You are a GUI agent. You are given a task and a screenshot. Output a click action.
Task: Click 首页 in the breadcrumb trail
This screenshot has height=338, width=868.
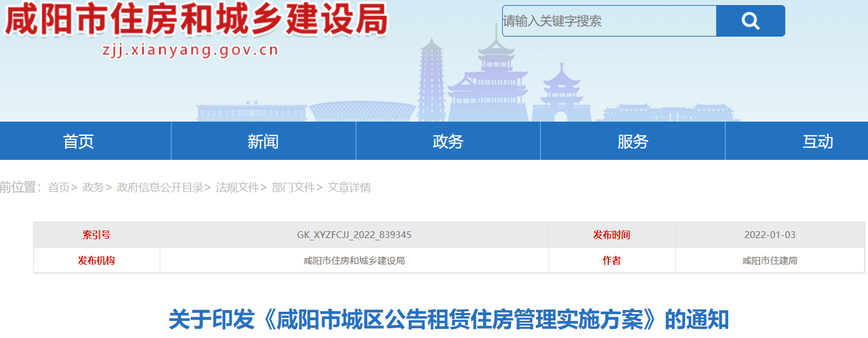[59, 188]
